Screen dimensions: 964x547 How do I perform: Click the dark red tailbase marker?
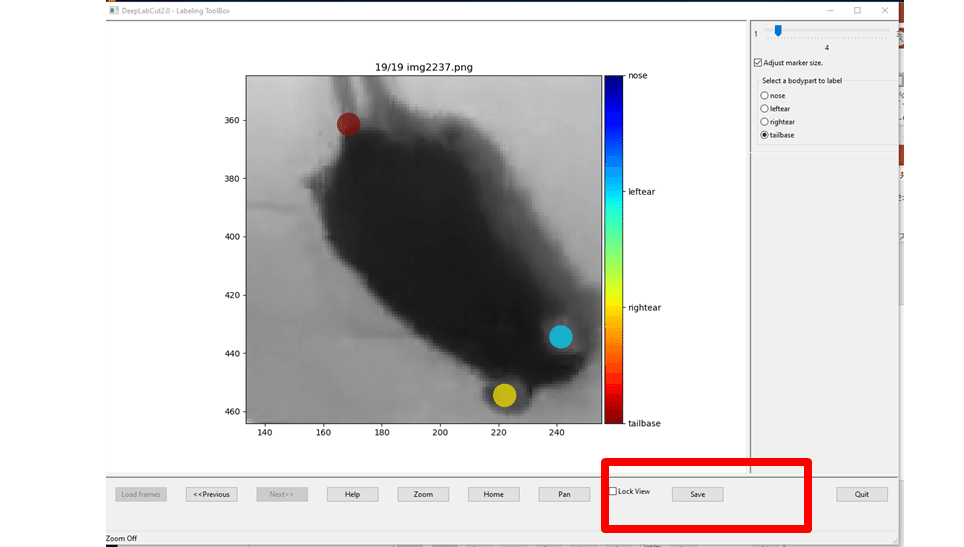tap(349, 124)
